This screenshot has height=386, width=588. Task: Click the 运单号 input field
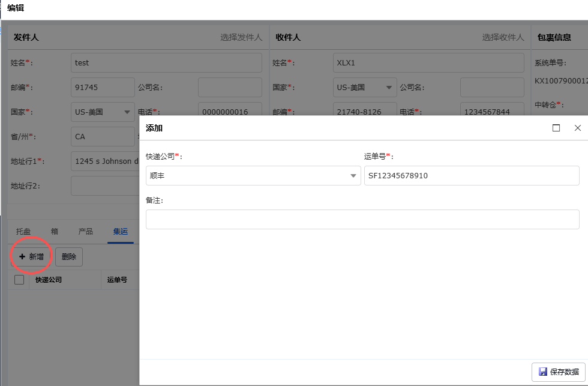click(x=472, y=176)
